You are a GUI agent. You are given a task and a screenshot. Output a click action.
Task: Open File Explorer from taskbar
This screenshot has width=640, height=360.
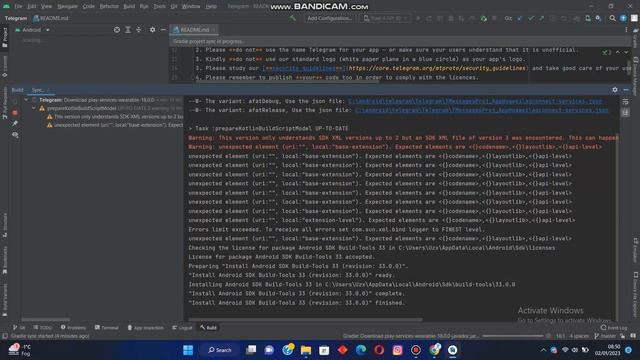pyautogui.click(x=306, y=350)
